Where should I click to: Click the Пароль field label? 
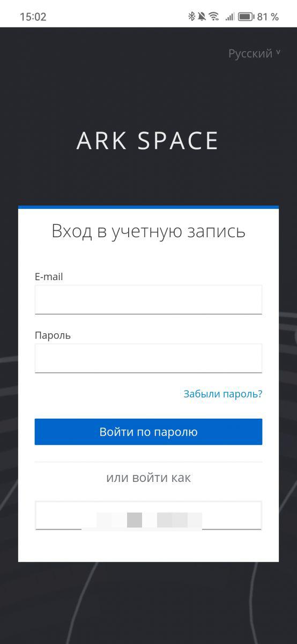tap(53, 335)
